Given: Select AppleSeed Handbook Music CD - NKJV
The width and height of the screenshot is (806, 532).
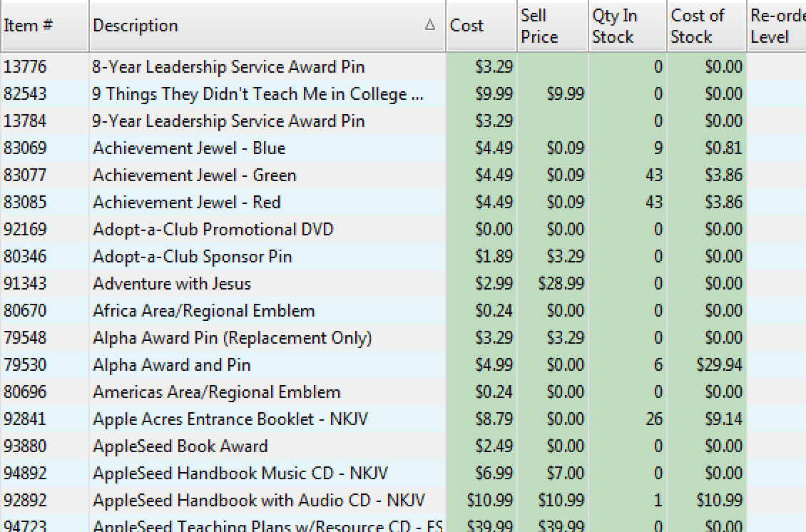Looking at the screenshot, I should pos(240,474).
